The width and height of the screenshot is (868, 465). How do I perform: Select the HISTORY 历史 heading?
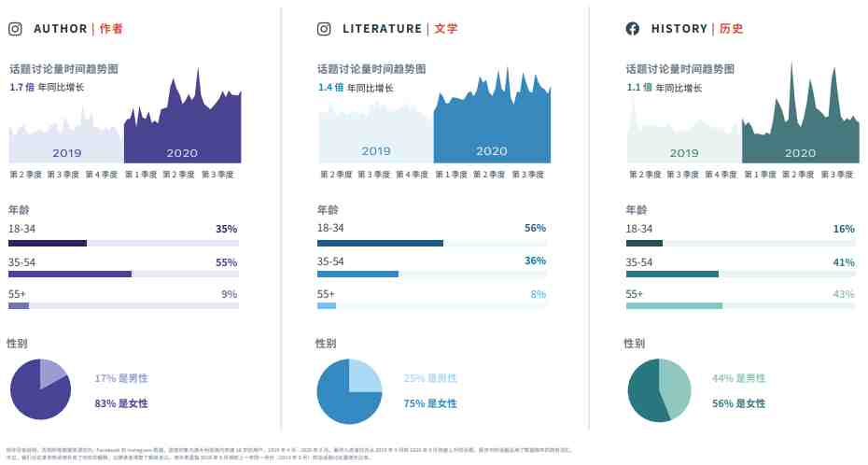click(x=697, y=29)
